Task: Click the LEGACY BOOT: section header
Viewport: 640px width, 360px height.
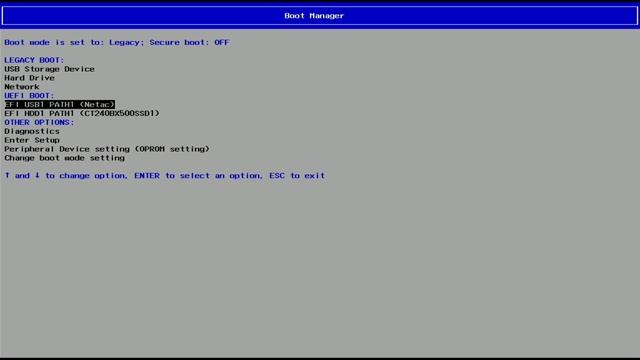Action: tap(34, 60)
